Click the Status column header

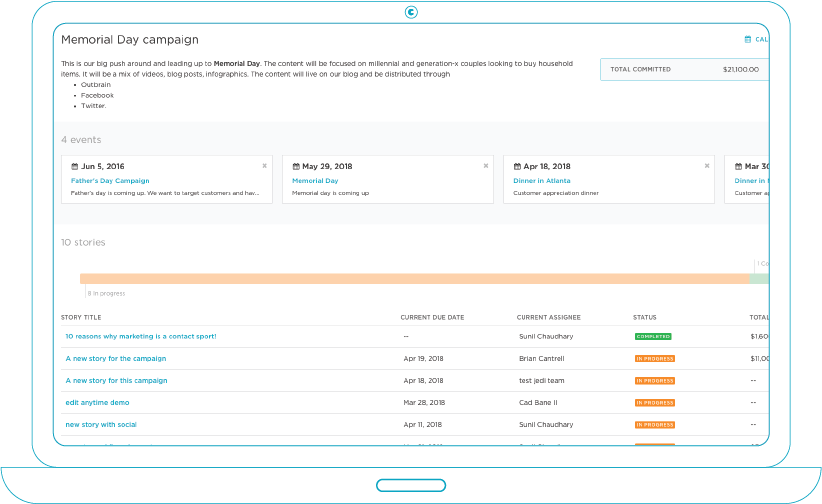(x=644, y=318)
